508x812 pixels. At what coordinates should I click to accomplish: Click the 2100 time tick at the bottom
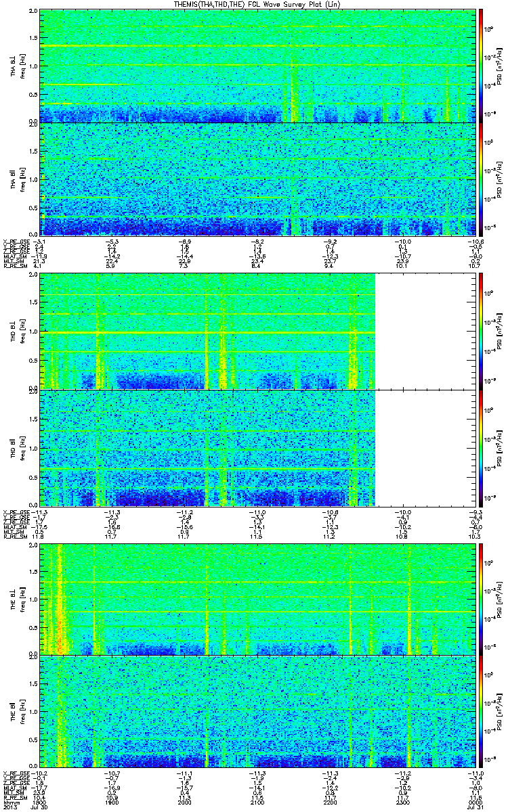(x=256, y=803)
